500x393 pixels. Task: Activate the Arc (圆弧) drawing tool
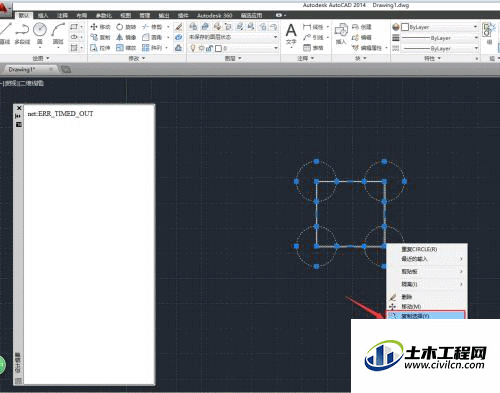pos(58,33)
